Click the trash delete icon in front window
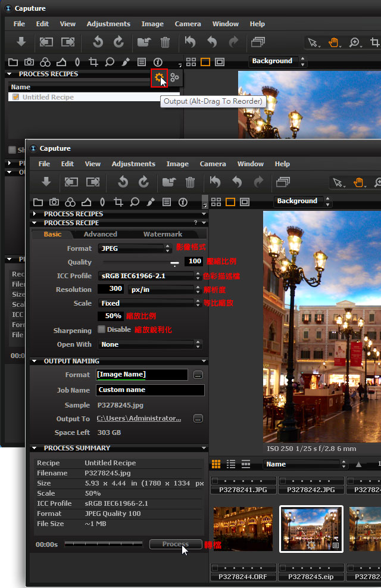Image resolution: width=381 pixels, height=588 pixels. [x=190, y=182]
